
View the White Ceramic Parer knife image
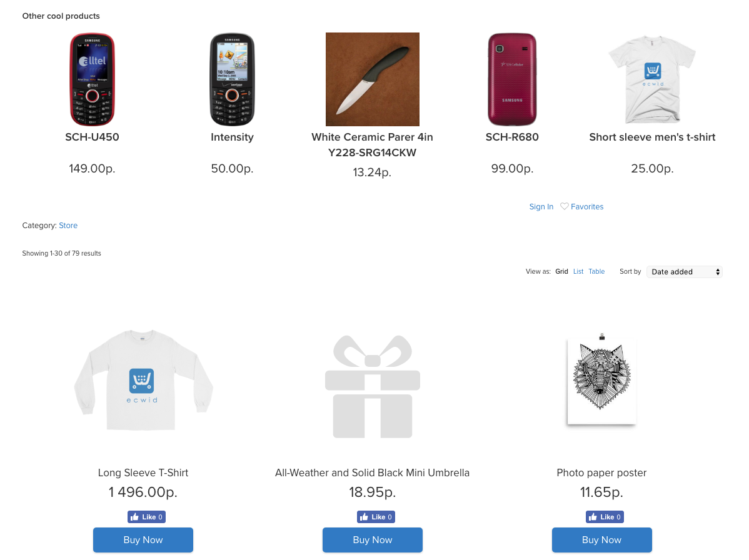coord(373,79)
